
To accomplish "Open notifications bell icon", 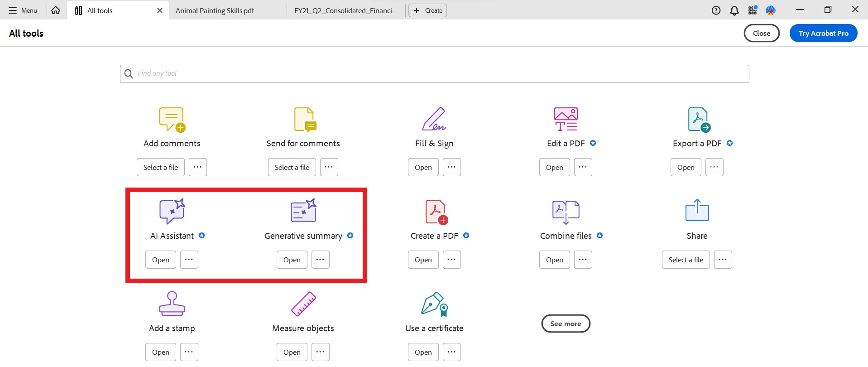I will click(x=734, y=10).
